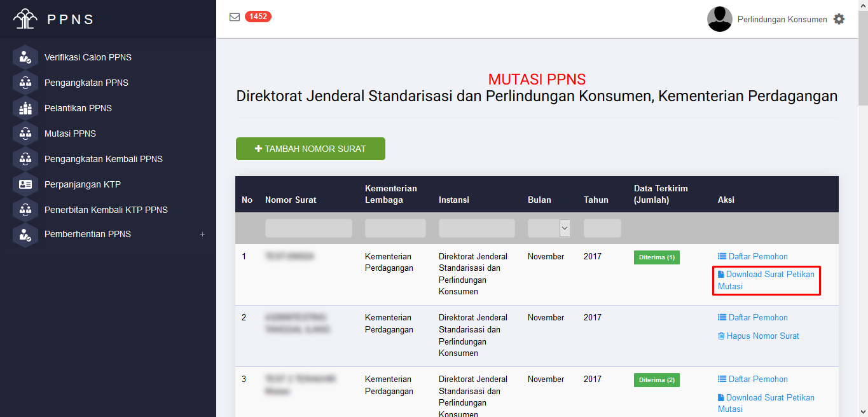Click the PPNS logo icon

pos(25,19)
